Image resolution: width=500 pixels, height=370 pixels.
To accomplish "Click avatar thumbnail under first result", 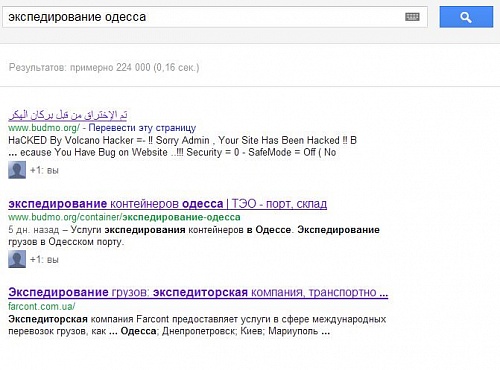I will pyautogui.click(x=17, y=170).
